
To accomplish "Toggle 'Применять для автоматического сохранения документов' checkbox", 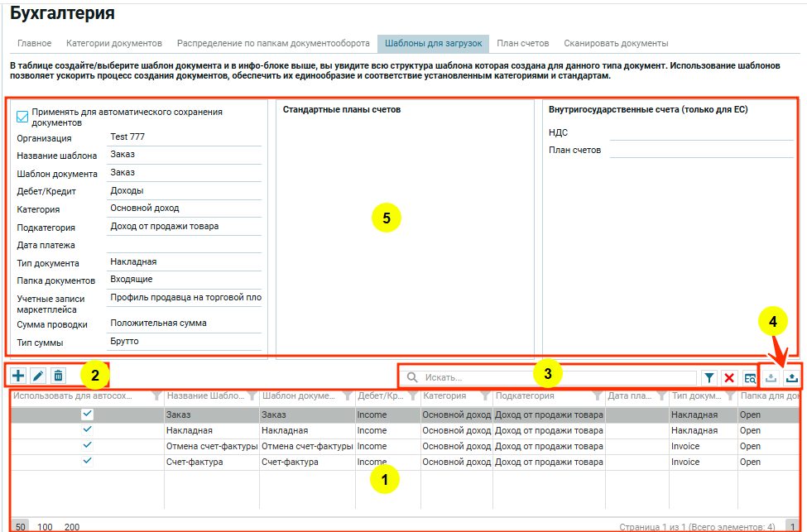I will [x=23, y=117].
